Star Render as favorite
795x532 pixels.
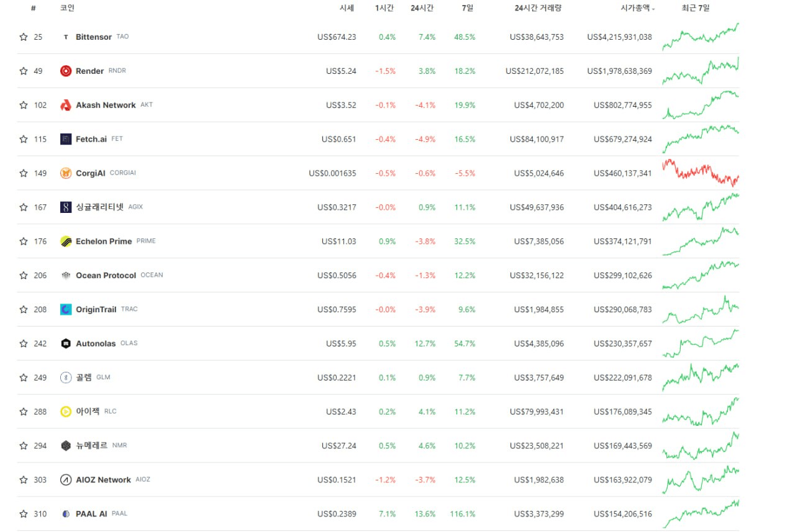(24, 71)
